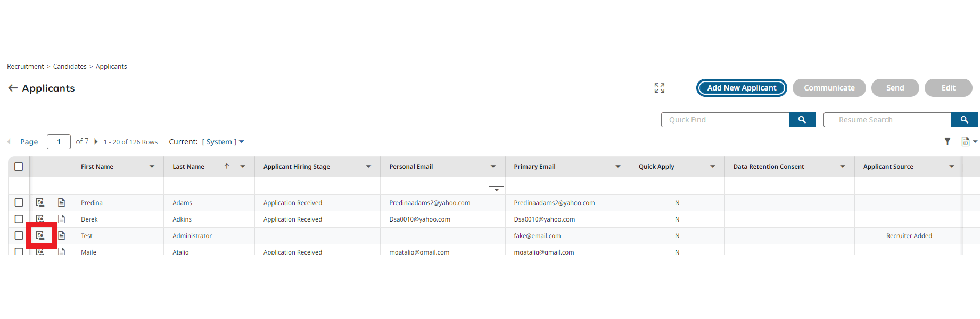This screenshot has width=980, height=319.
Task: Click the filter funnel icon
Action: [948, 142]
